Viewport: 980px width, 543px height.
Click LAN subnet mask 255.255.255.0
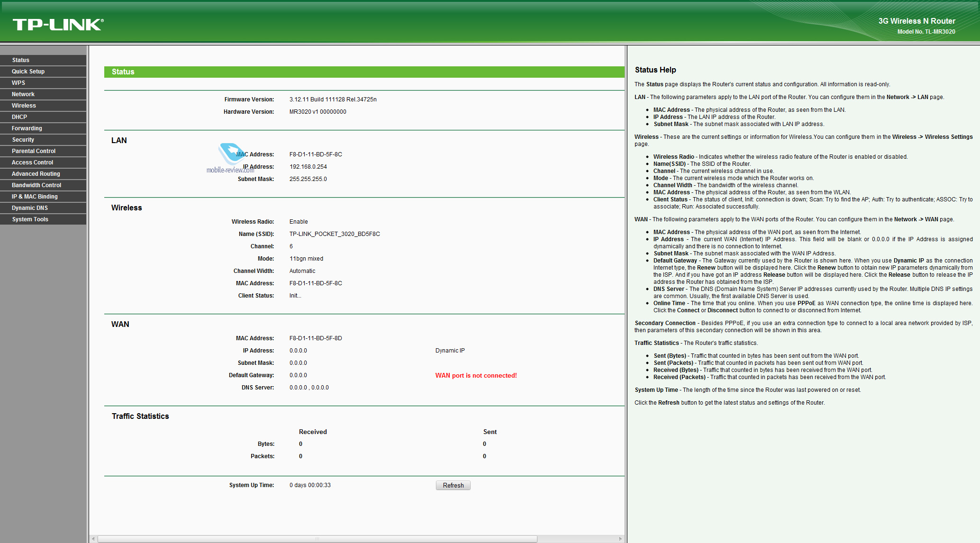[x=308, y=179]
